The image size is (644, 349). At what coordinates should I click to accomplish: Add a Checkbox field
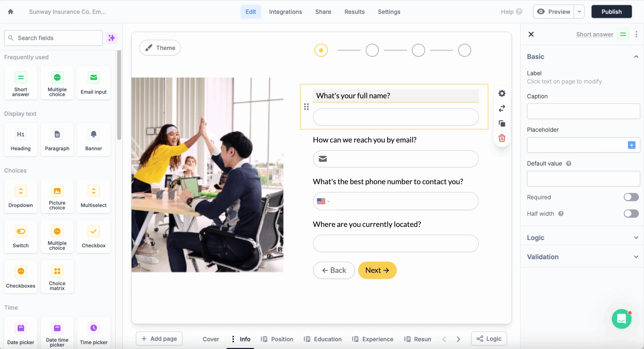(94, 237)
